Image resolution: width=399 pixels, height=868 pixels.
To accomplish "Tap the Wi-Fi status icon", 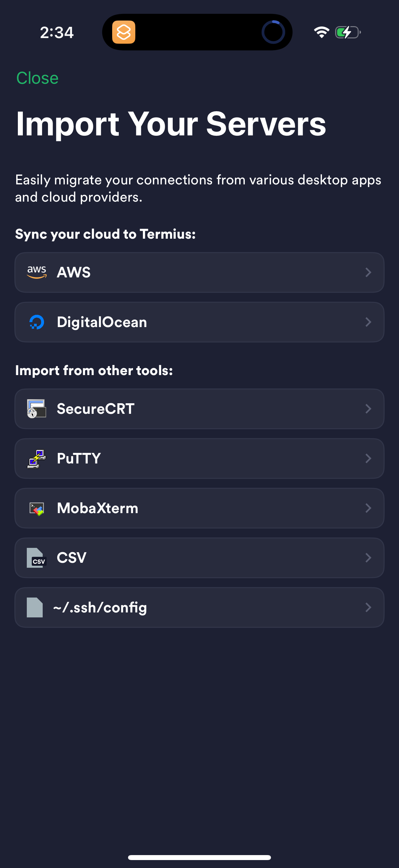I will [x=320, y=32].
